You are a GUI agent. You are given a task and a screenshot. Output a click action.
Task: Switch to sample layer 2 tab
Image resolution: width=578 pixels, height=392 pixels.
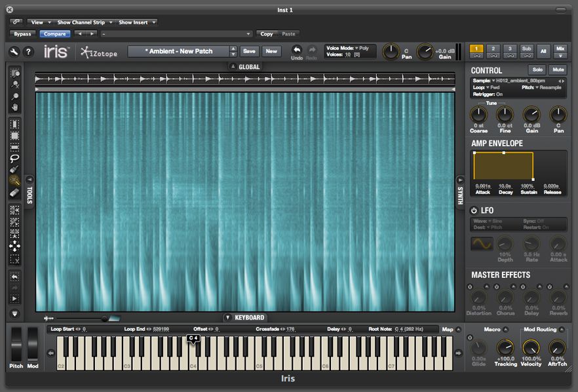pyautogui.click(x=493, y=49)
